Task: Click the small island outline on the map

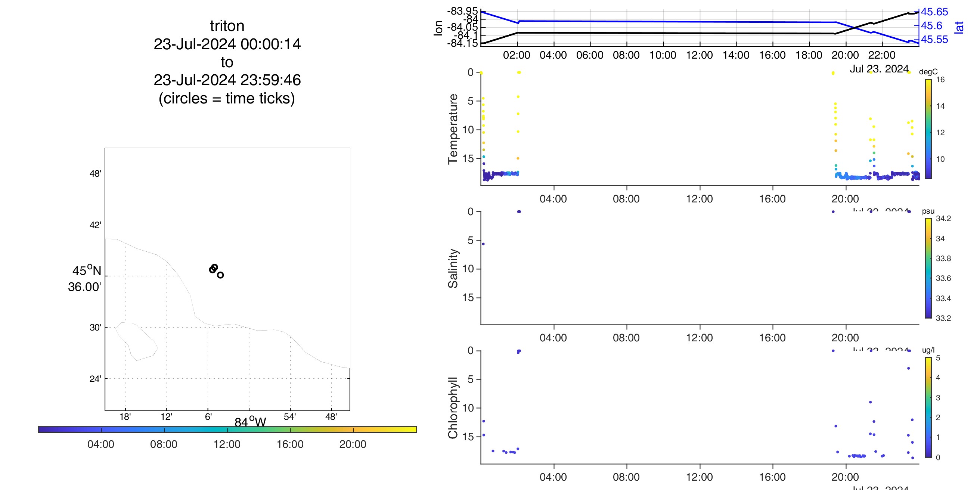Action: (x=136, y=341)
